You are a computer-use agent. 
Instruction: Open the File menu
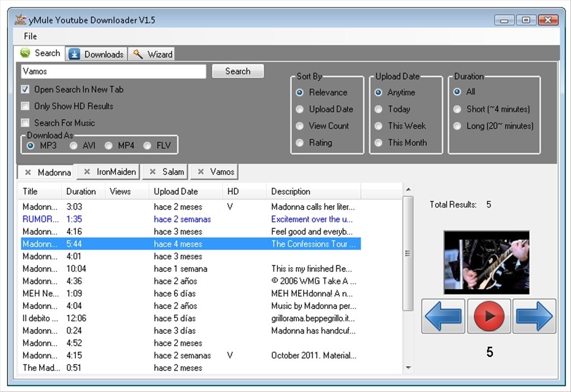(x=30, y=36)
